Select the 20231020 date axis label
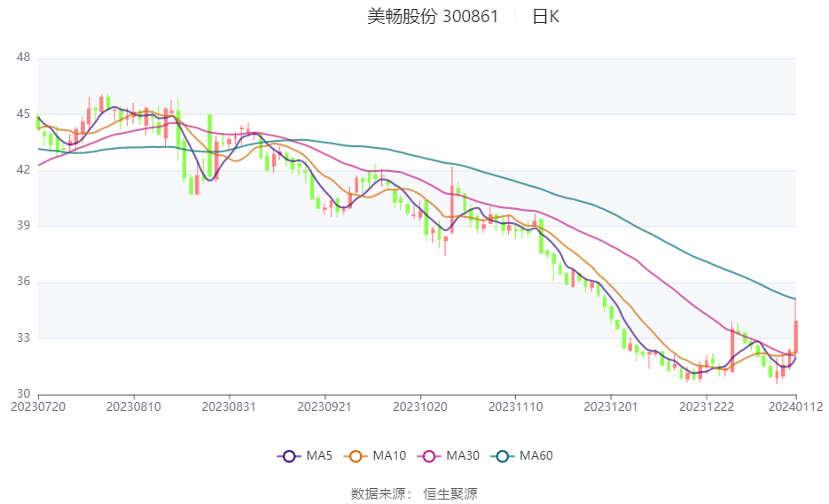Viewport: 829px width, 504px height. coord(420,407)
